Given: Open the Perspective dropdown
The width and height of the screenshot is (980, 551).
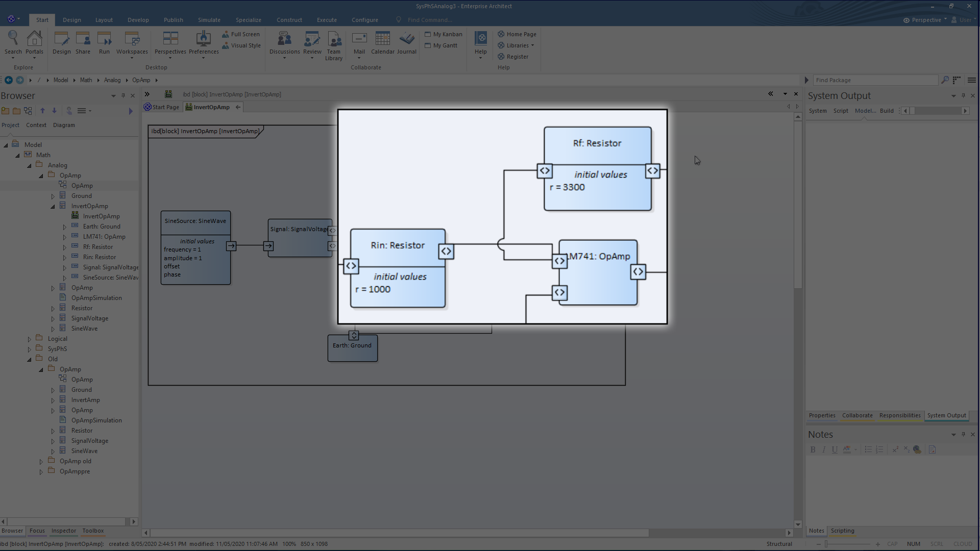Looking at the screenshot, I should (x=924, y=20).
